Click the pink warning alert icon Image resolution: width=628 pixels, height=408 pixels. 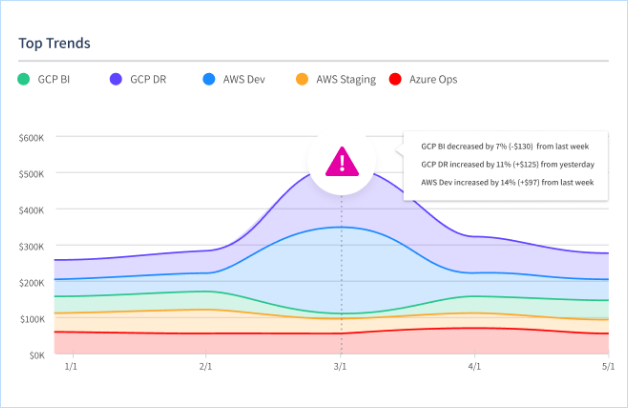pos(342,161)
